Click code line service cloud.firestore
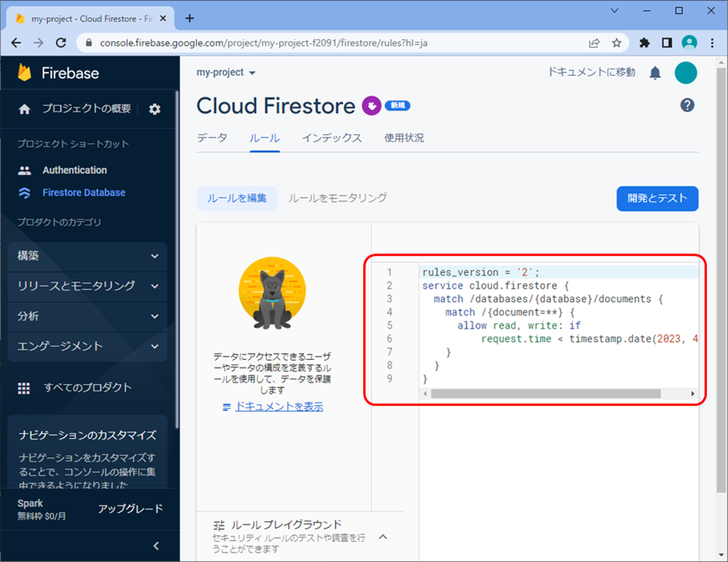 495,286
